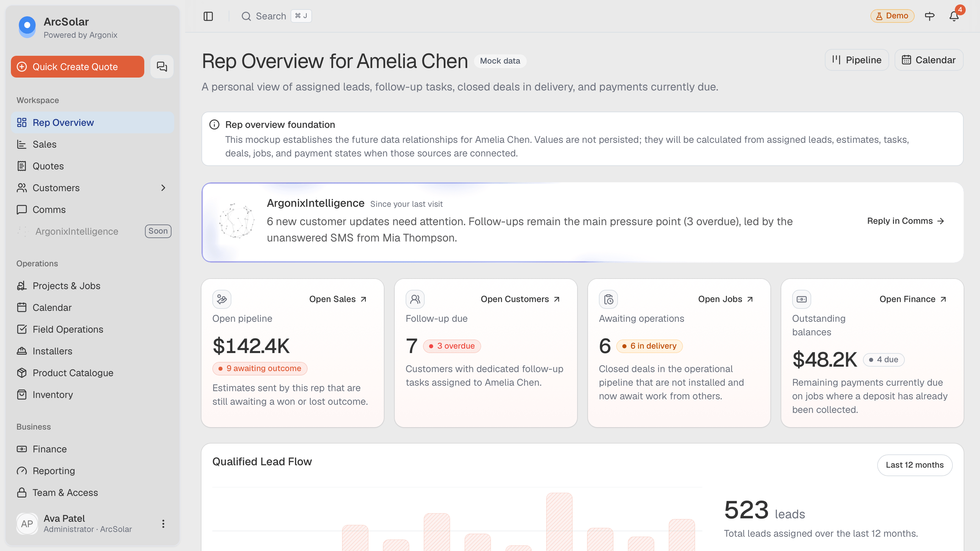Click the signpost icon in top bar

click(929, 16)
